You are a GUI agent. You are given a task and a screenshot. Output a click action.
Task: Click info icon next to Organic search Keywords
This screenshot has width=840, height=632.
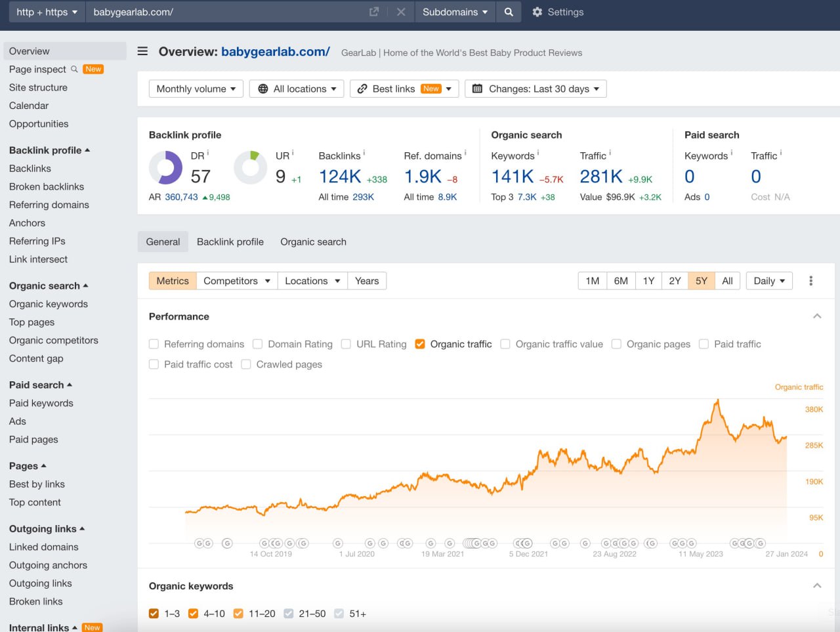[x=538, y=153]
